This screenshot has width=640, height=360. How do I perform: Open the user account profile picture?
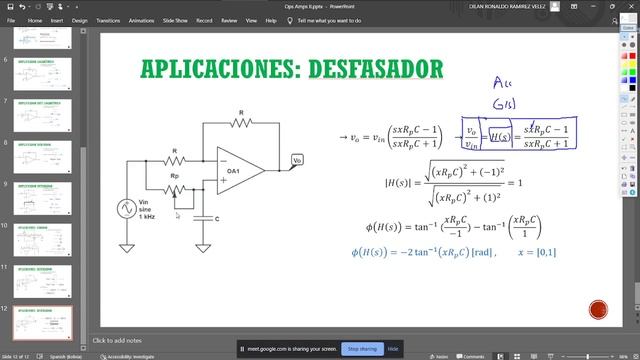click(x=555, y=6)
